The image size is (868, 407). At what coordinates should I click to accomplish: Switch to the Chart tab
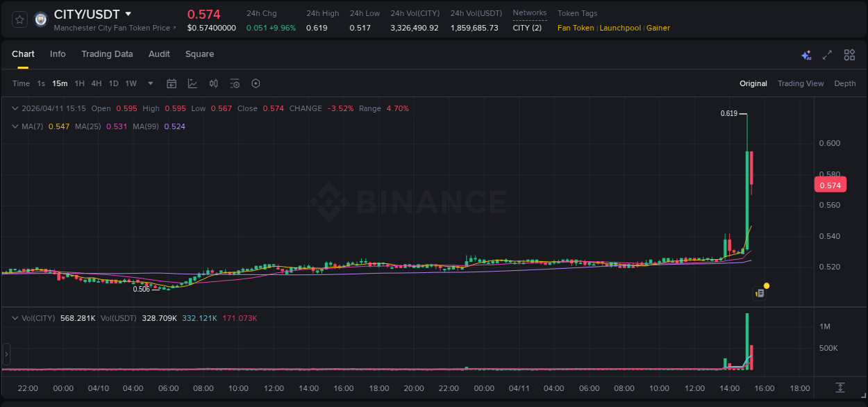coord(23,54)
